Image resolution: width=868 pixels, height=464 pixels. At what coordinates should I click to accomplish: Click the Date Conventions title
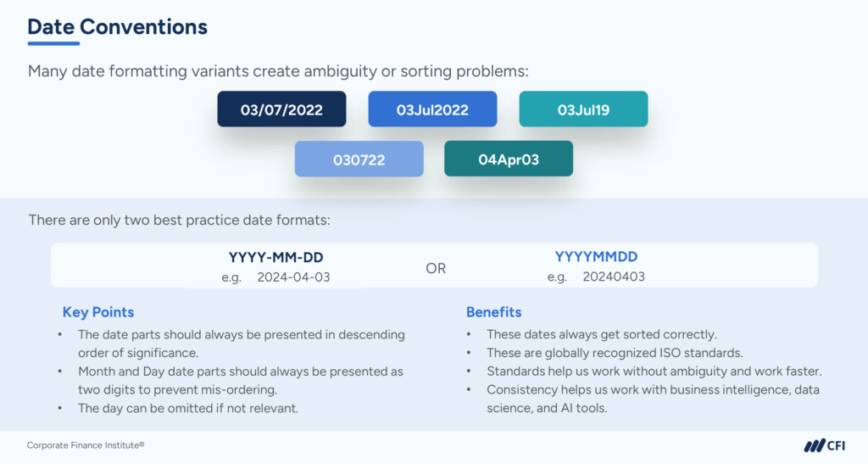point(117,26)
